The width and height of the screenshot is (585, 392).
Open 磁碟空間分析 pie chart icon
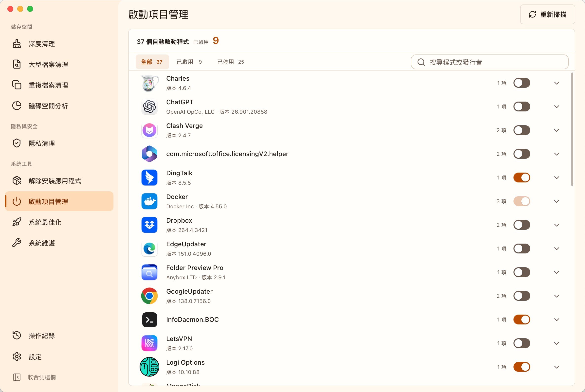17,106
